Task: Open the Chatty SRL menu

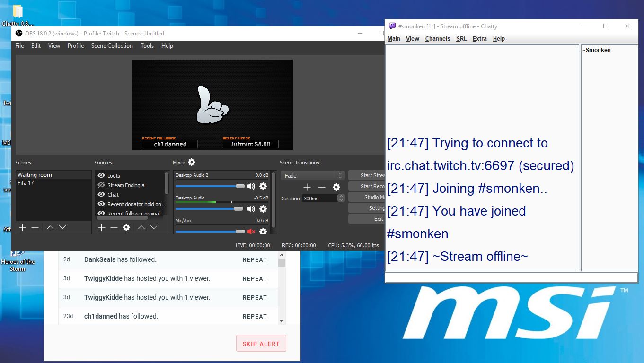Action: [461, 39]
